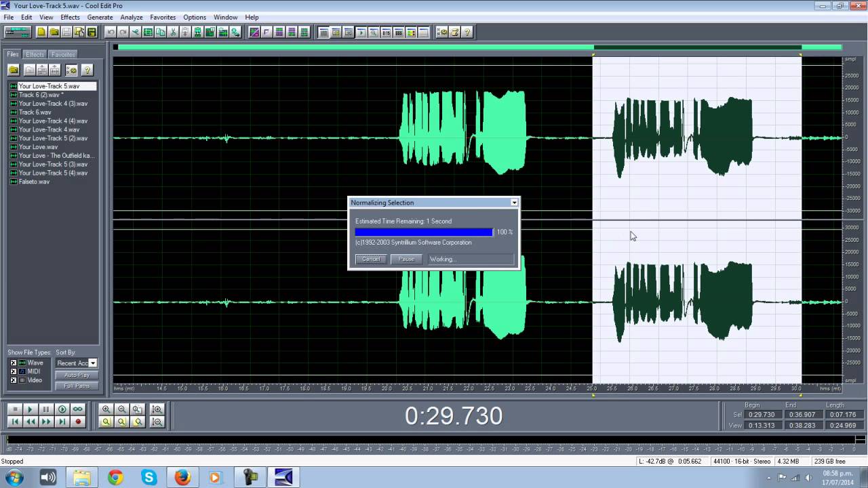Select Your Love-Track 4 (3).wav file
The height and width of the screenshot is (488, 868).
[52, 104]
